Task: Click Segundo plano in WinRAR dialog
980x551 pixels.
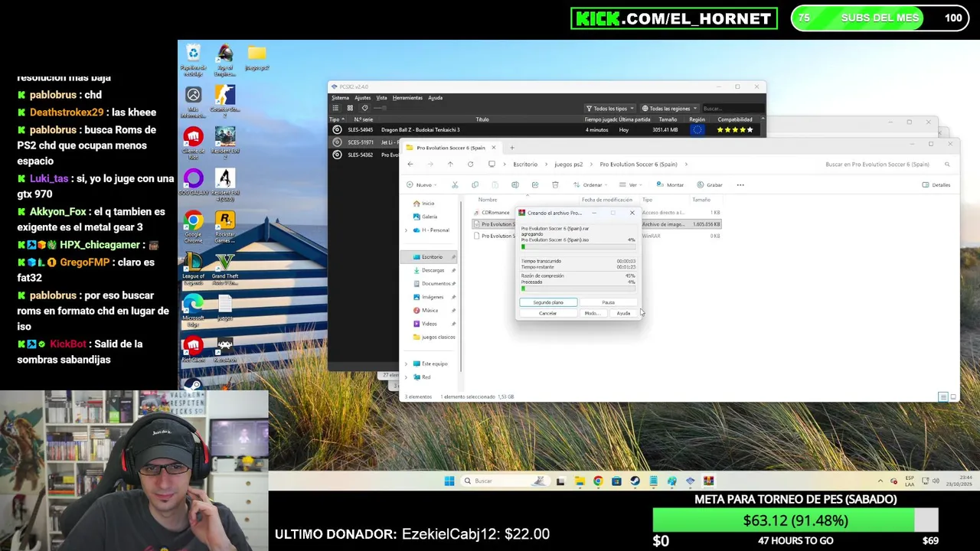Action: click(548, 302)
